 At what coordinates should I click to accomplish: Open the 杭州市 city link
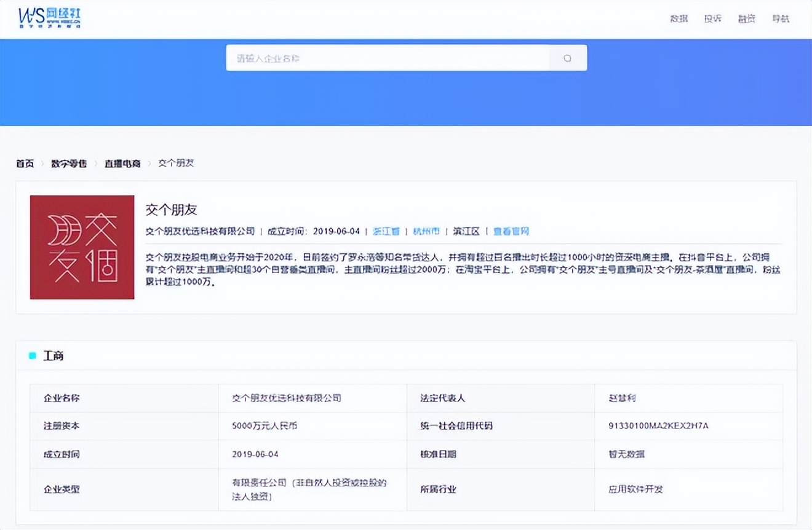[426, 231]
